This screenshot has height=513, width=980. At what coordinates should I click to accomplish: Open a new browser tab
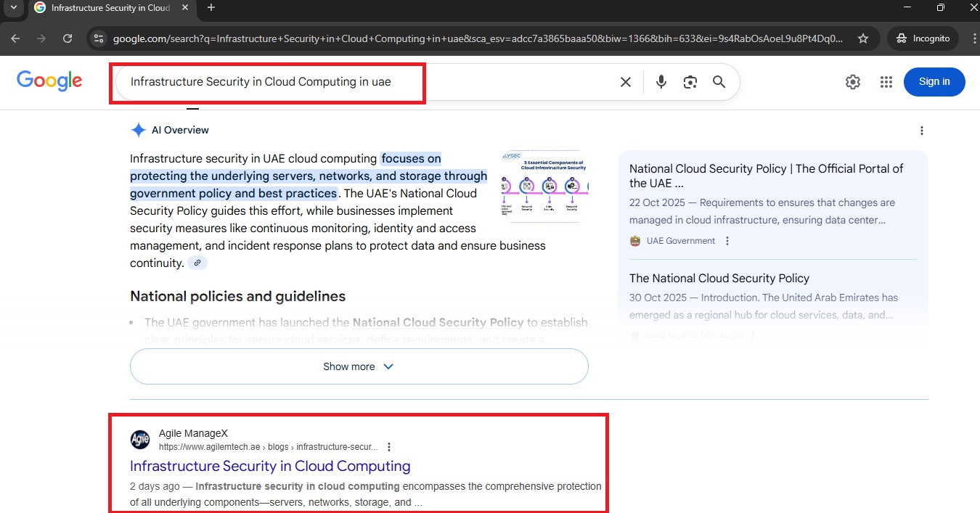coord(211,8)
